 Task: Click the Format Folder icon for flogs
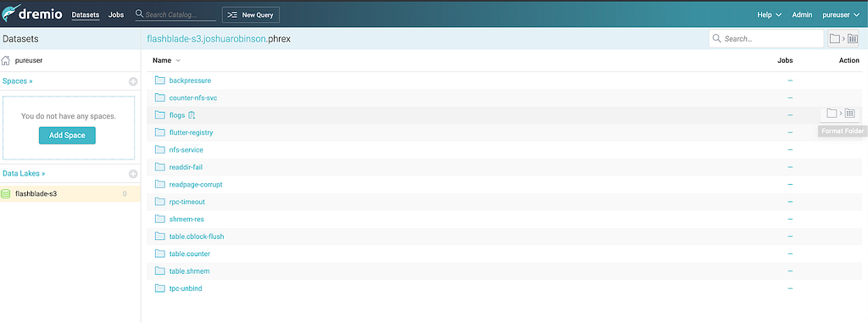pyautogui.click(x=840, y=114)
